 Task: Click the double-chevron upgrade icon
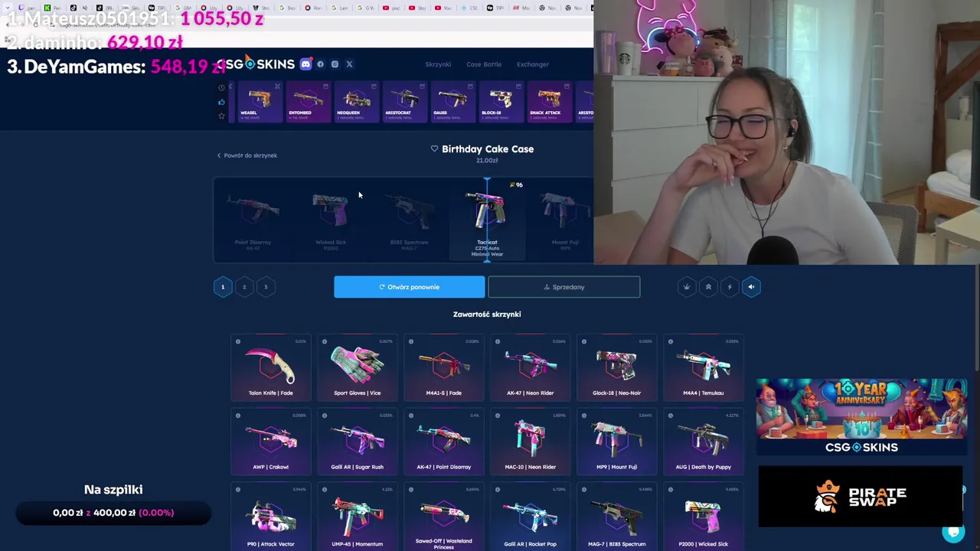tap(708, 287)
